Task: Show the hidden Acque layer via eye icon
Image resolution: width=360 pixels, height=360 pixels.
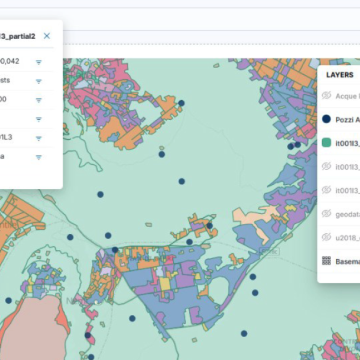Action: click(326, 96)
